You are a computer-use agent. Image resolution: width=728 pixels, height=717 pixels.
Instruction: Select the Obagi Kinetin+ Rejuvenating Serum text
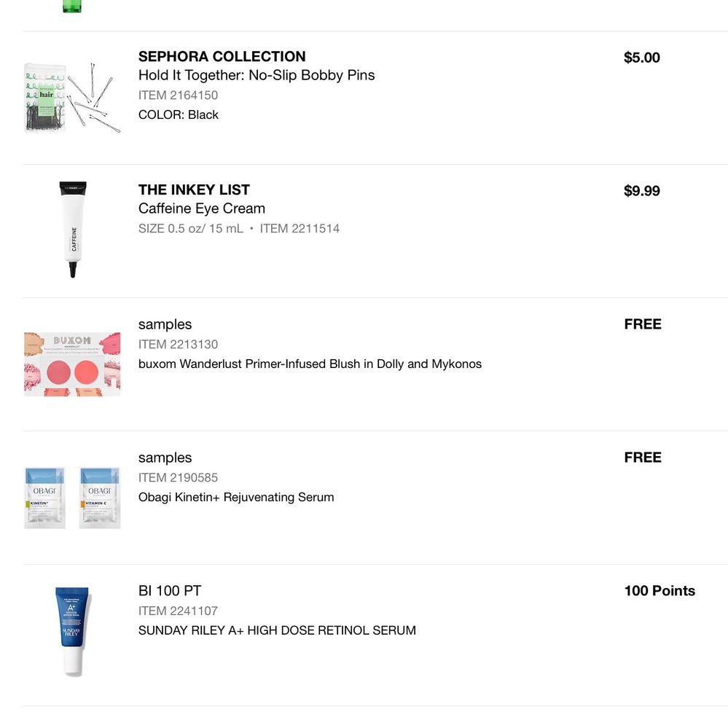[x=236, y=497]
